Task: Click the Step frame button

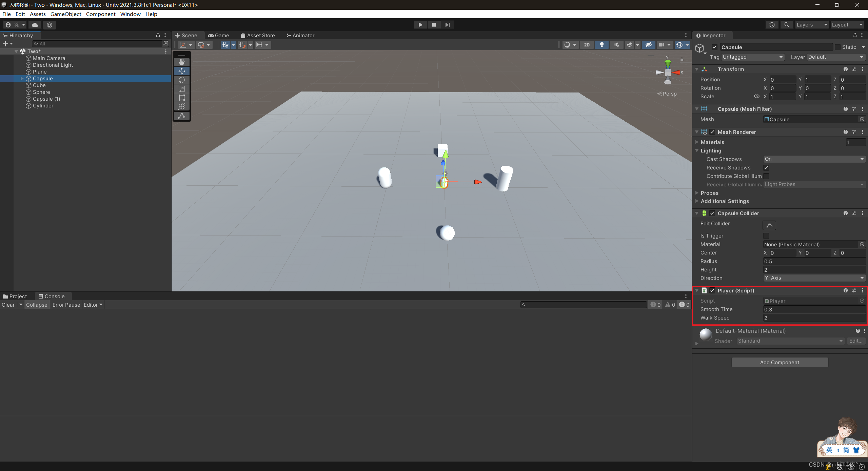Action: tap(448, 24)
